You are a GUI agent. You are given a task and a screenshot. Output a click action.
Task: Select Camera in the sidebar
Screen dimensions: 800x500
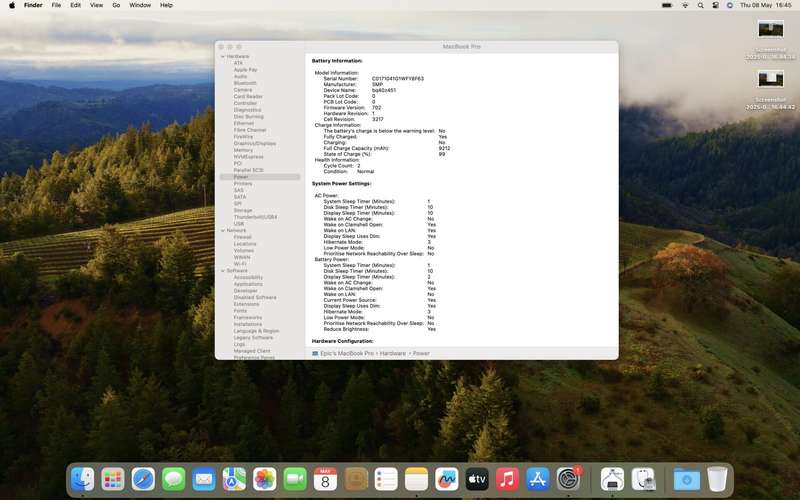coord(243,90)
